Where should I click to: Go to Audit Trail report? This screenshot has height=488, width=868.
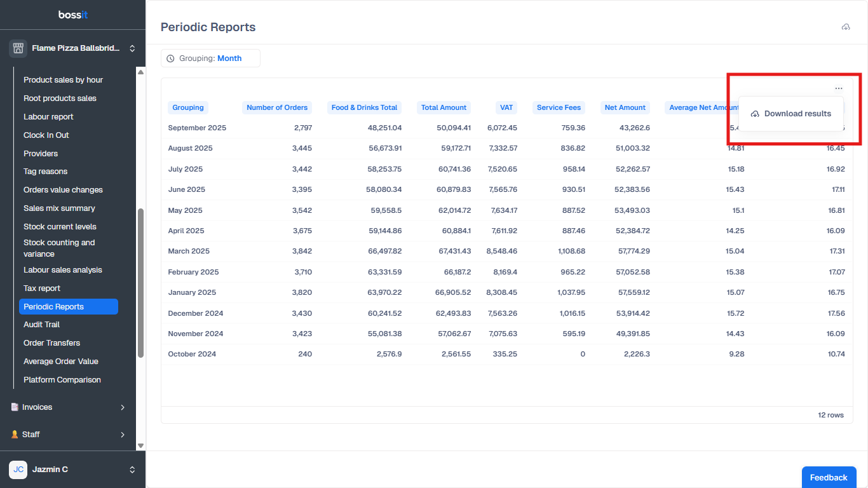coord(41,325)
